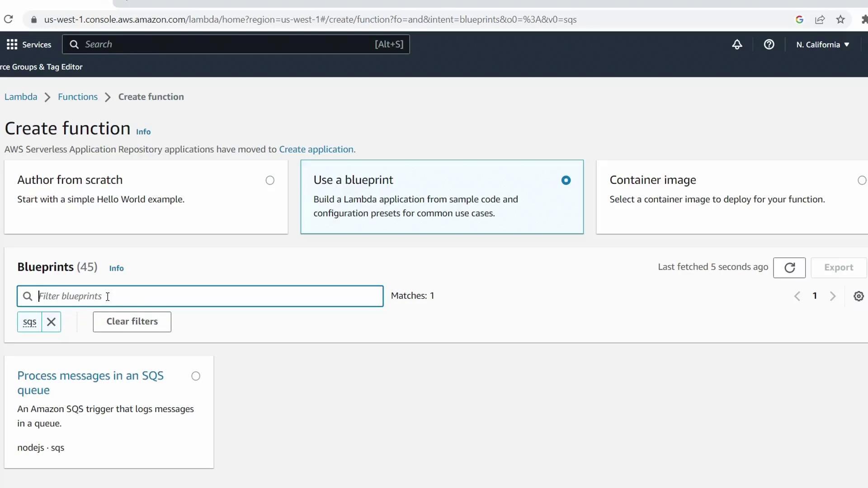
Task: Choose the Container image option
Action: point(862,180)
